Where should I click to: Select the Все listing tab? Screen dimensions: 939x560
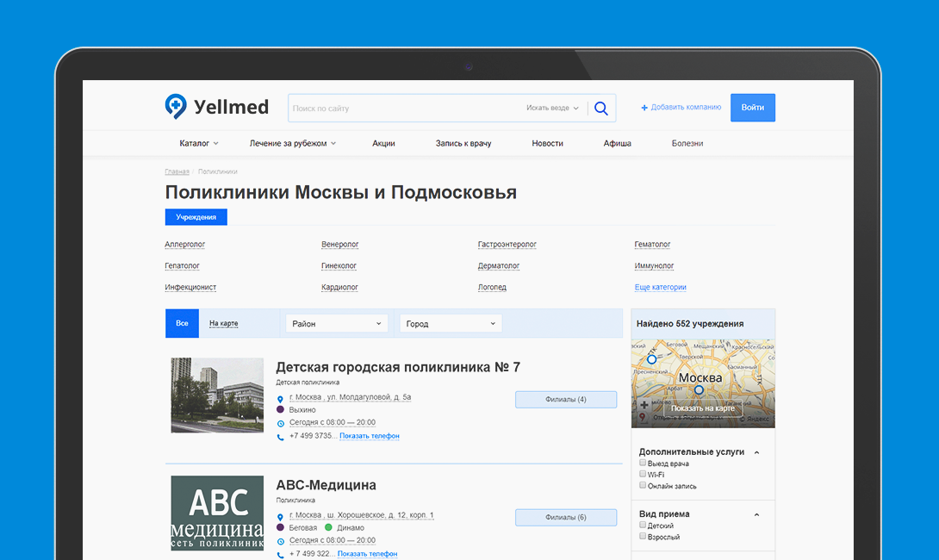182,323
